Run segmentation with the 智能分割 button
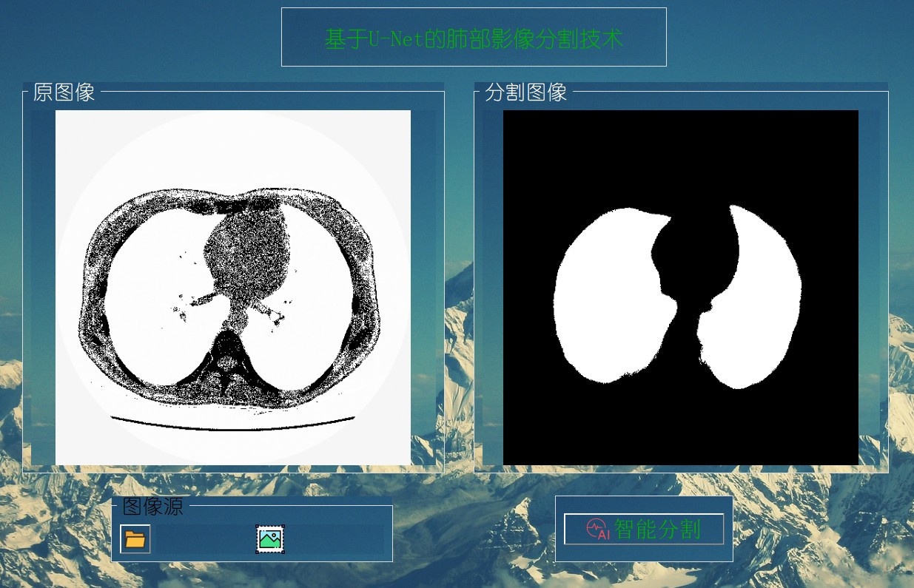The image size is (914, 588). point(644,527)
